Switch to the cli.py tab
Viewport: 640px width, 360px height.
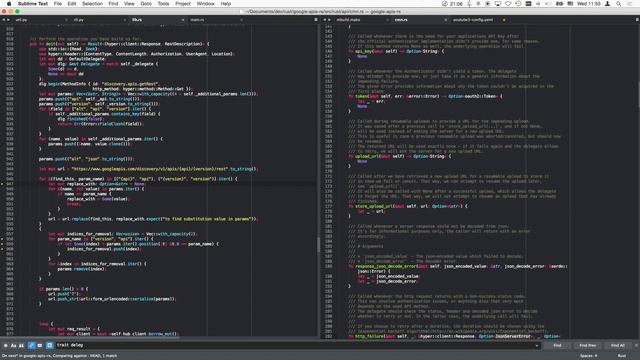pos(79,20)
